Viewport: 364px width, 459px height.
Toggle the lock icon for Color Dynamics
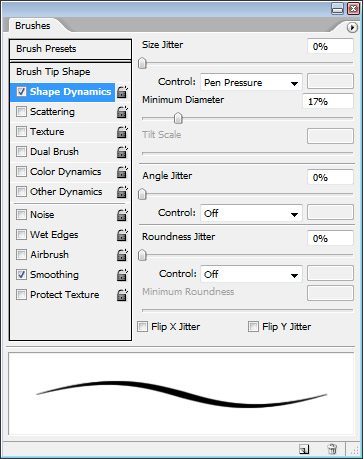click(122, 172)
